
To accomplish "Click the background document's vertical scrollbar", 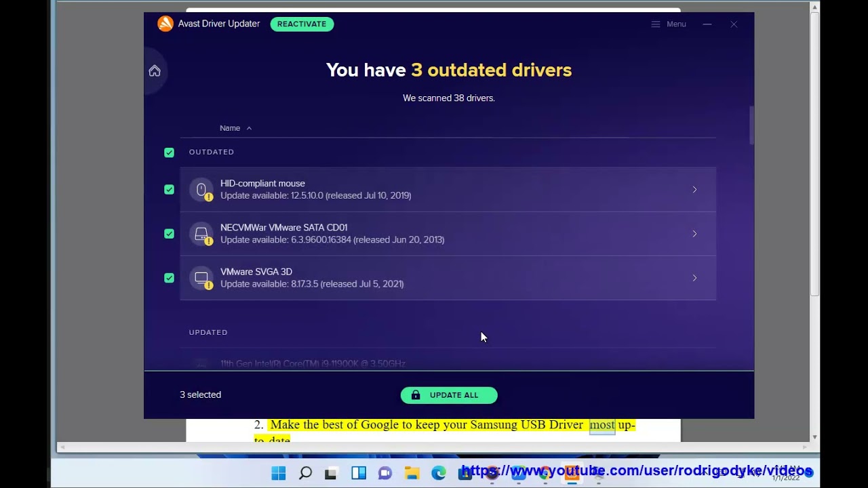I will (814, 154).
